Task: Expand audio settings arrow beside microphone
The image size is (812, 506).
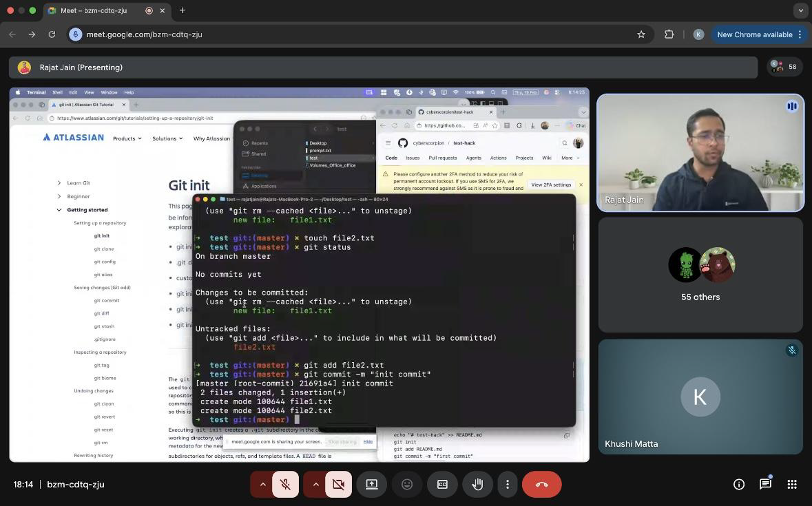Action: point(262,485)
